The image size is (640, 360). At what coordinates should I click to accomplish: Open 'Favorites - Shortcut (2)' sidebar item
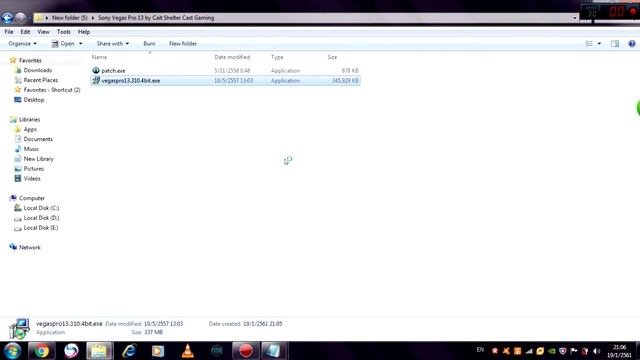pyautogui.click(x=52, y=90)
